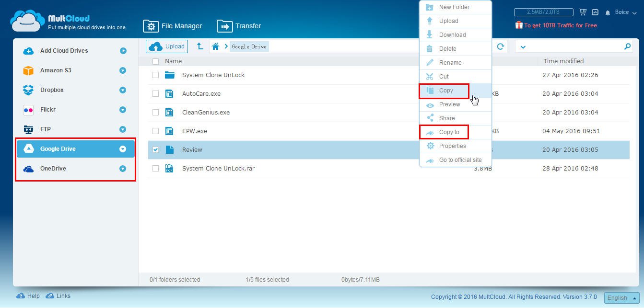Open the English language dropdown
The height and width of the screenshot is (308, 644).
pos(622,297)
